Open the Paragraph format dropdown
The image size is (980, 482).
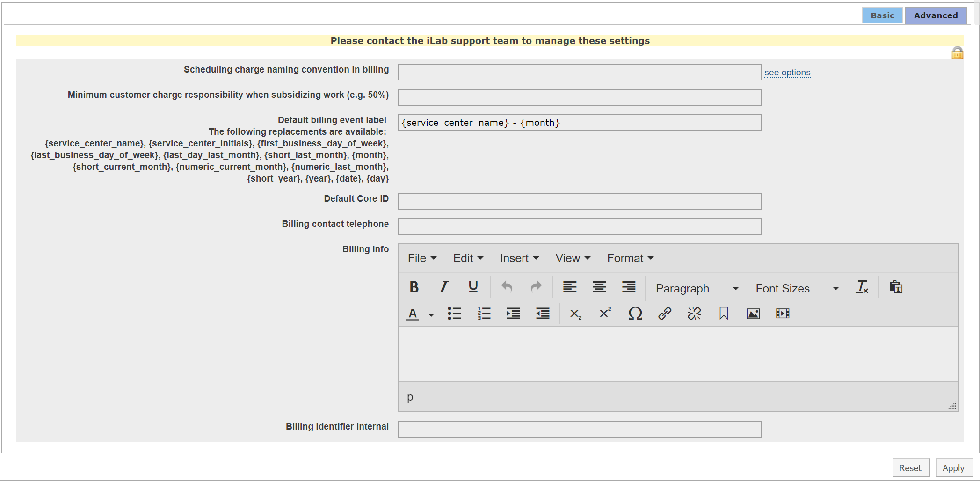click(x=697, y=289)
